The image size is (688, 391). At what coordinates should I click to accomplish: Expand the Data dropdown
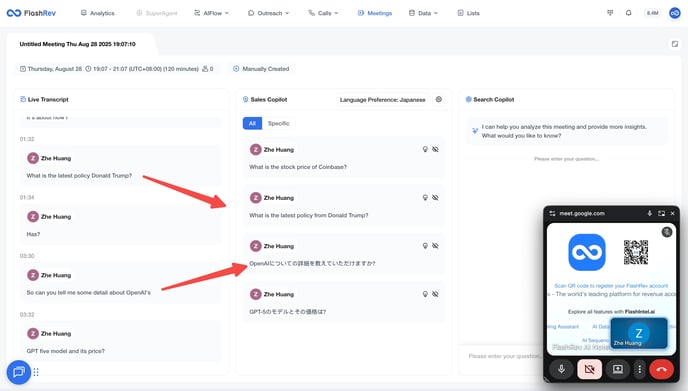coord(423,13)
